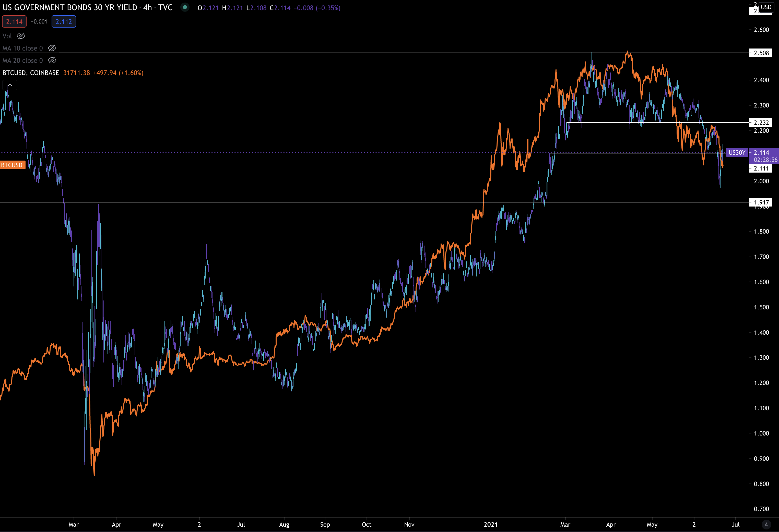This screenshot has width=779, height=532.
Task: Click the Vol legend label
Action: [7, 36]
